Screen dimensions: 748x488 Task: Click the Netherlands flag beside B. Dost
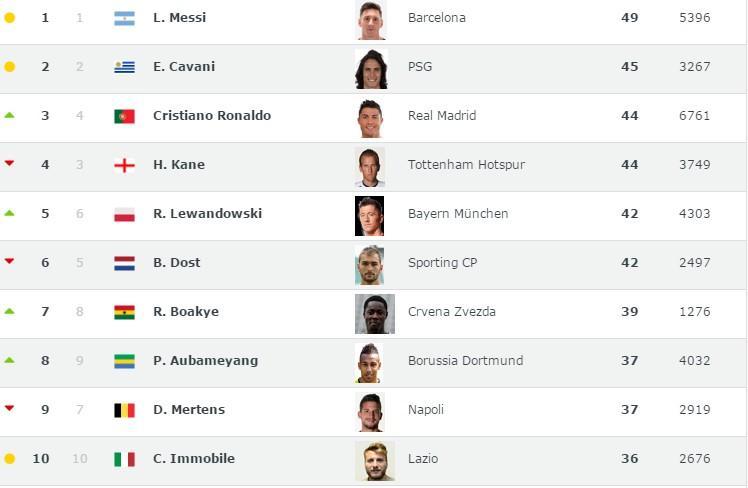(x=125, y=263)
